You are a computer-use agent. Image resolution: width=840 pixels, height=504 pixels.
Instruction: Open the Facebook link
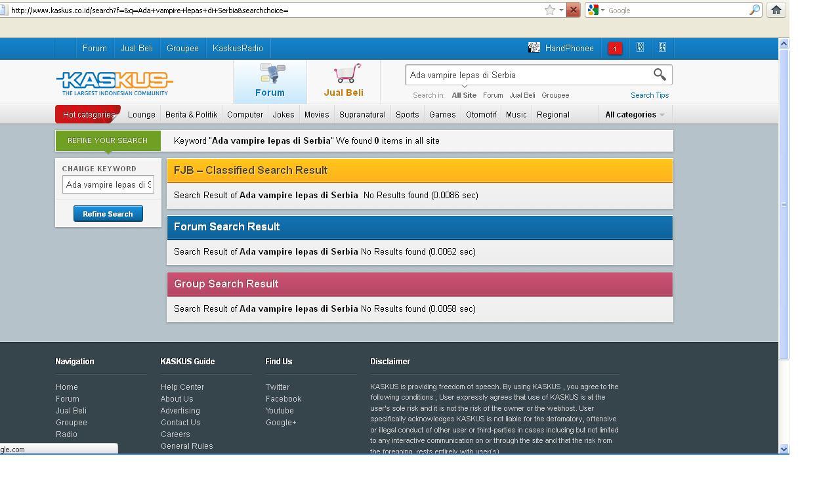283,399
